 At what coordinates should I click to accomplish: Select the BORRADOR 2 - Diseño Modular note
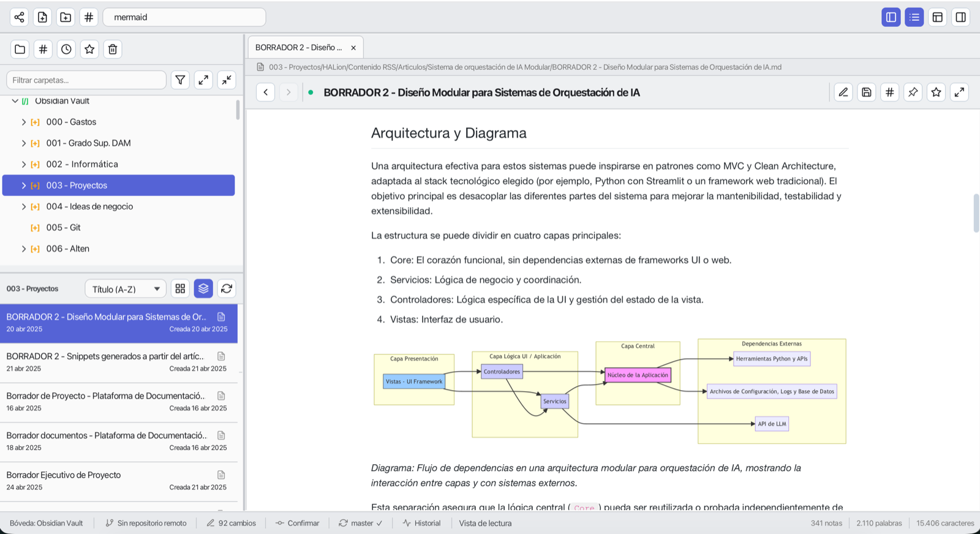(118, 323)
